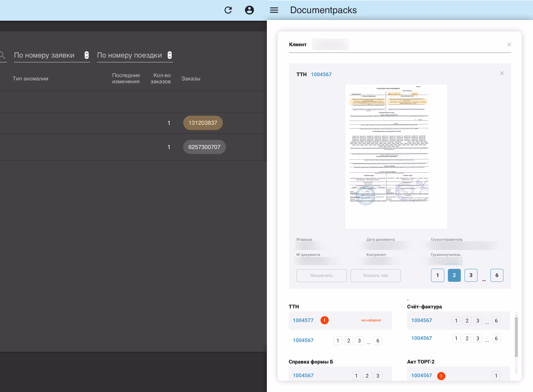Click the transport waybill document thumbnail
The width and height of the screenshot is (533, 392).
point(396,156)
